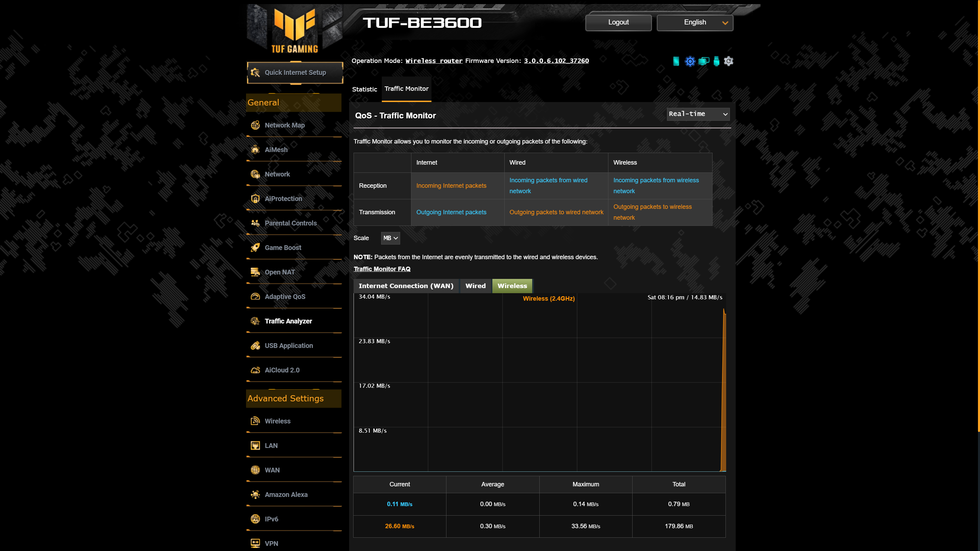Expand the Real-time period dropdown

pyautogui.click(x=698, y=114)
